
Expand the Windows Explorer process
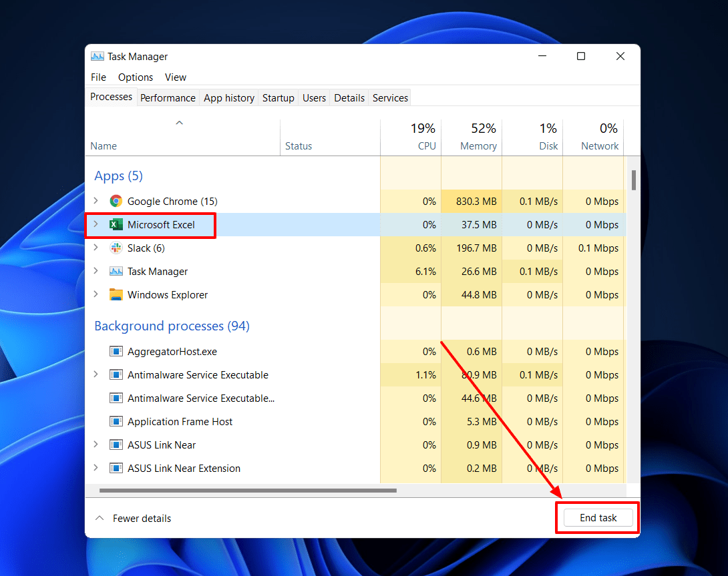pos(96,294)
